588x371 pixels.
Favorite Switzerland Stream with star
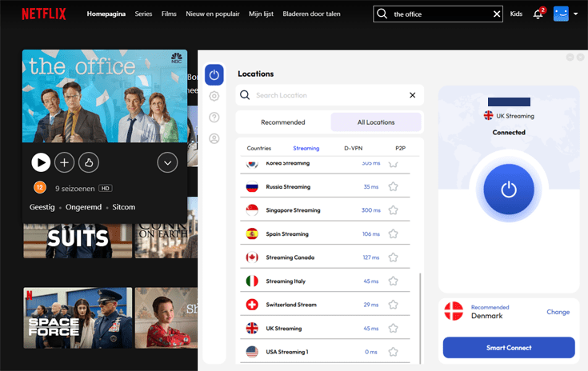click(x=393, y=305)
